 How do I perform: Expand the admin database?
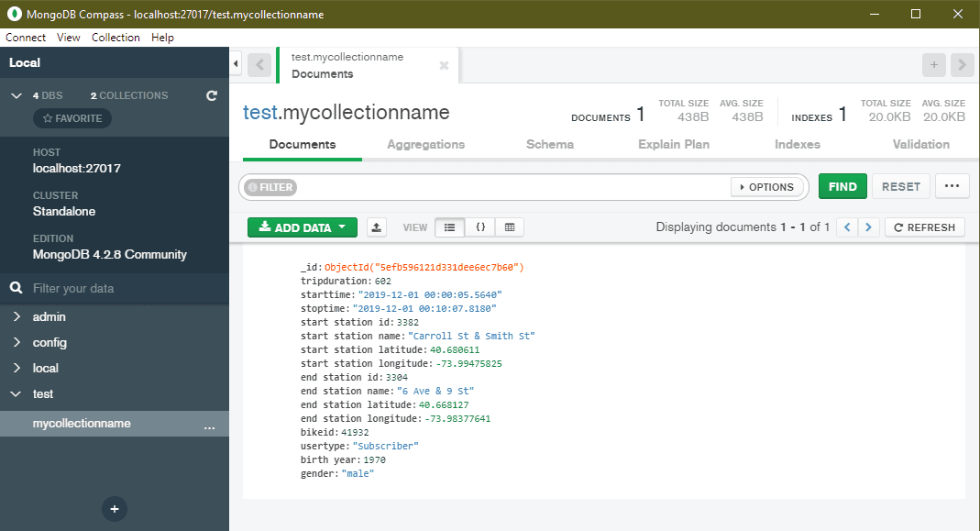[17, 316]
